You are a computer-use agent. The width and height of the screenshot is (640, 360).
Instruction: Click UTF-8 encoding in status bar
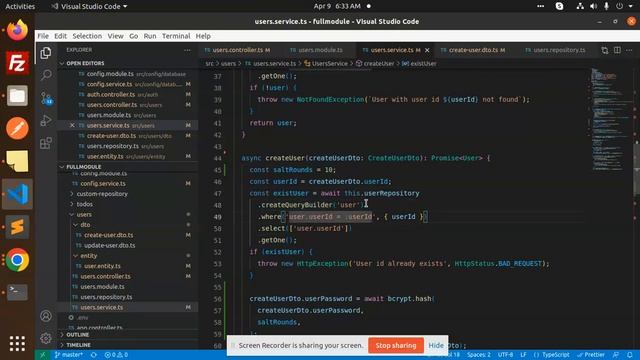tap(505, 355)
